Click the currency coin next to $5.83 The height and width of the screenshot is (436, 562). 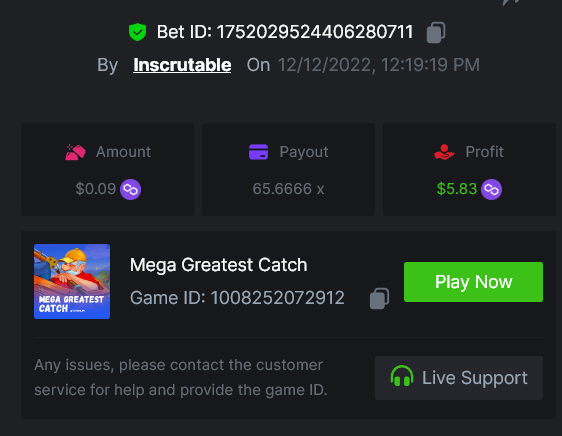point(491,189)
